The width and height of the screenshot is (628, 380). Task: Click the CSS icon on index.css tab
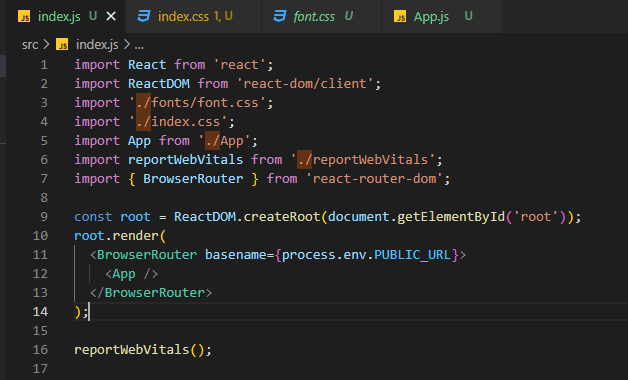[x=144, y=16]
